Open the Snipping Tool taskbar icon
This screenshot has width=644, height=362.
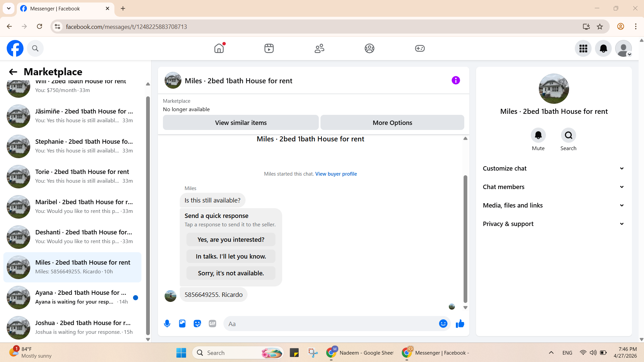point(313,353)
